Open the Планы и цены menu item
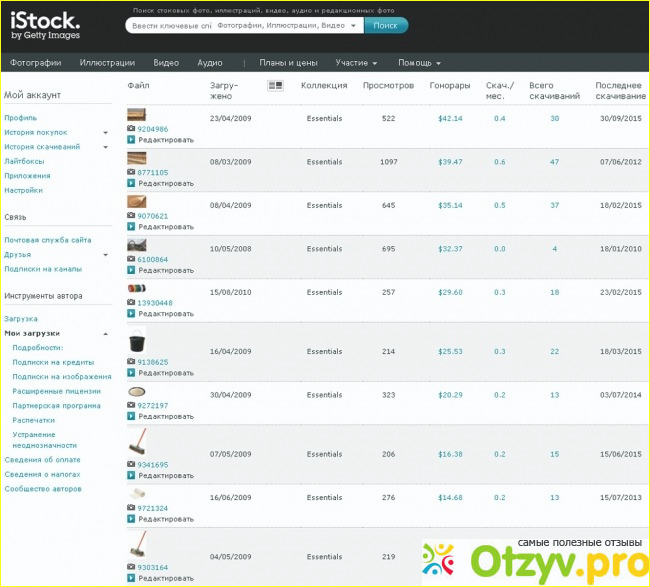Image resolution: width=650 pixels, height=587 pixels. 288,63
